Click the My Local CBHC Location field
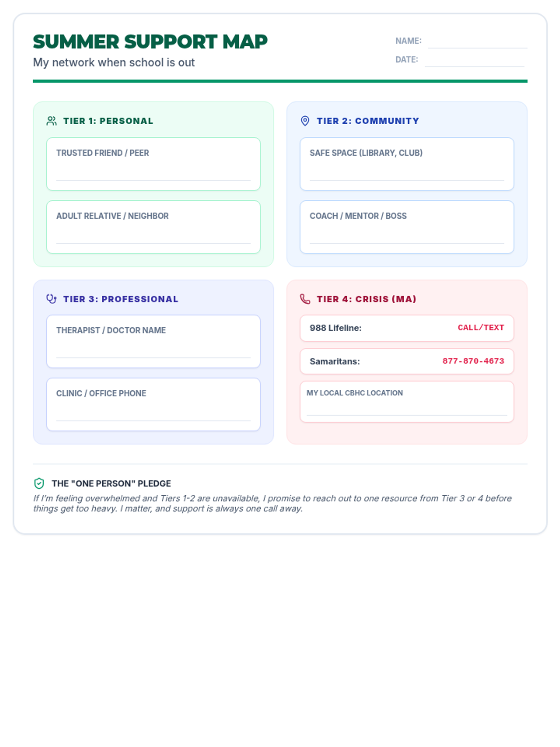The height and width of the screenshot is (747, 560). pos(406,407)
